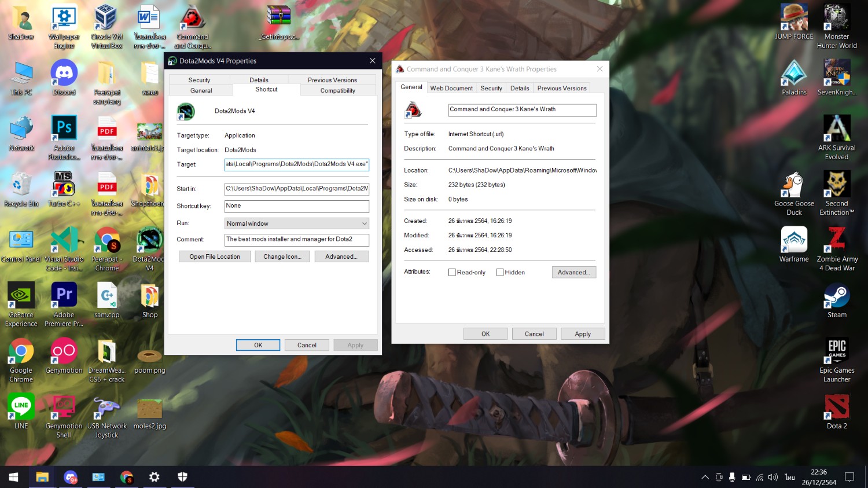Select the Paladins desktop icon
The width and height of the screenshot is (868, 488).
coord(794,78)
